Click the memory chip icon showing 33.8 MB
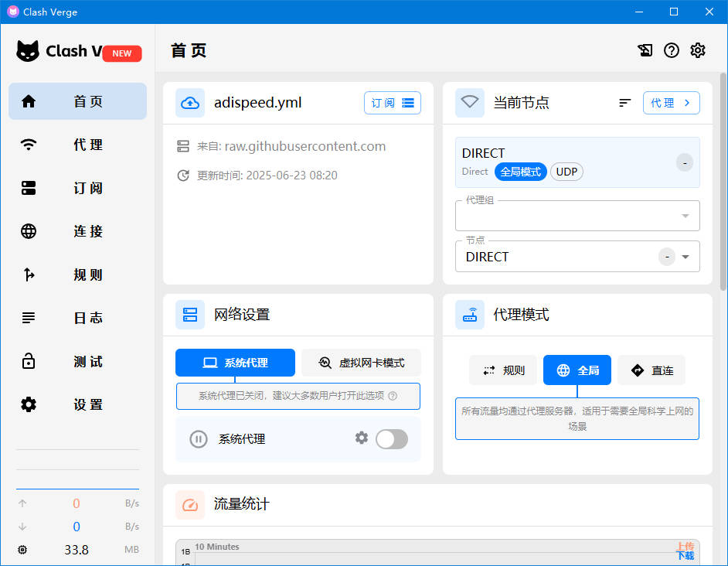The image size is (728, 566). click(x=22, y=550)
